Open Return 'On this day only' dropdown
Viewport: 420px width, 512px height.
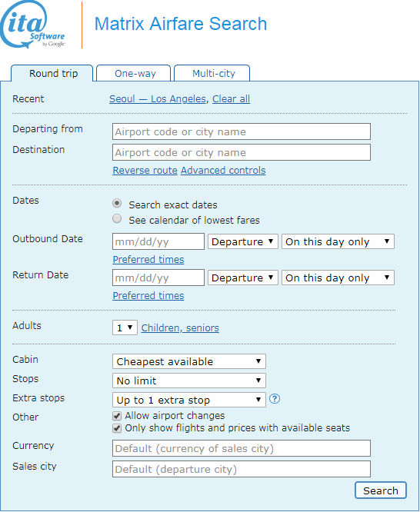coord(338,278)
